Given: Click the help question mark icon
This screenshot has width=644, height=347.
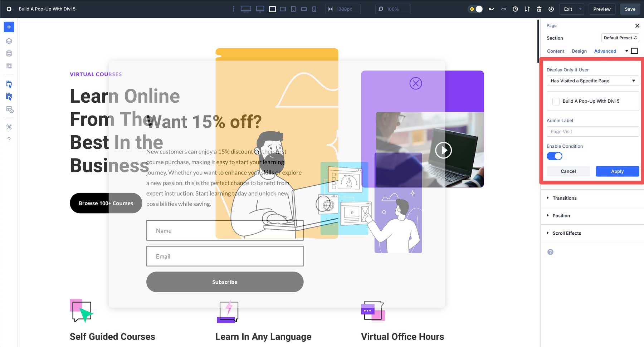Looking at the screenshot, I should click(x=9, y=139).
